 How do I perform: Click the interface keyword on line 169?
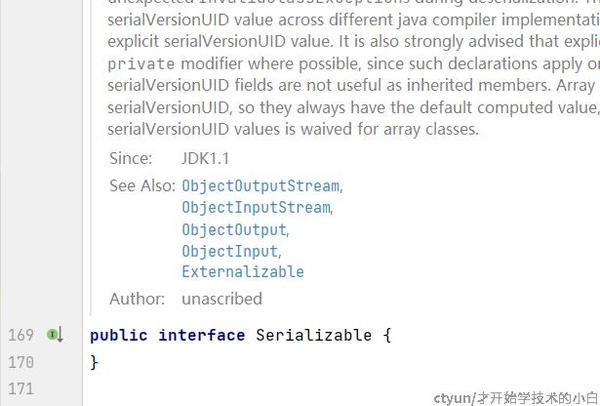click(201, 335)
